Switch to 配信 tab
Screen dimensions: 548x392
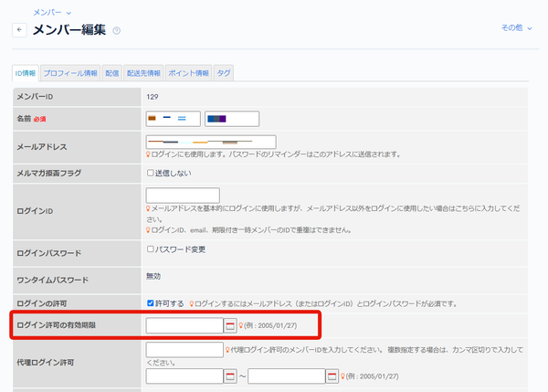[x=112, y=73]
